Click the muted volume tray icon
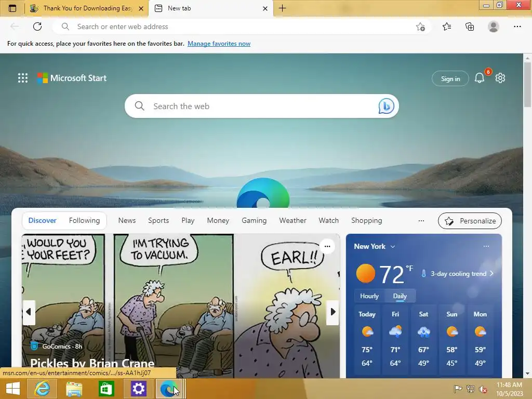 click(x=483, y=389)
